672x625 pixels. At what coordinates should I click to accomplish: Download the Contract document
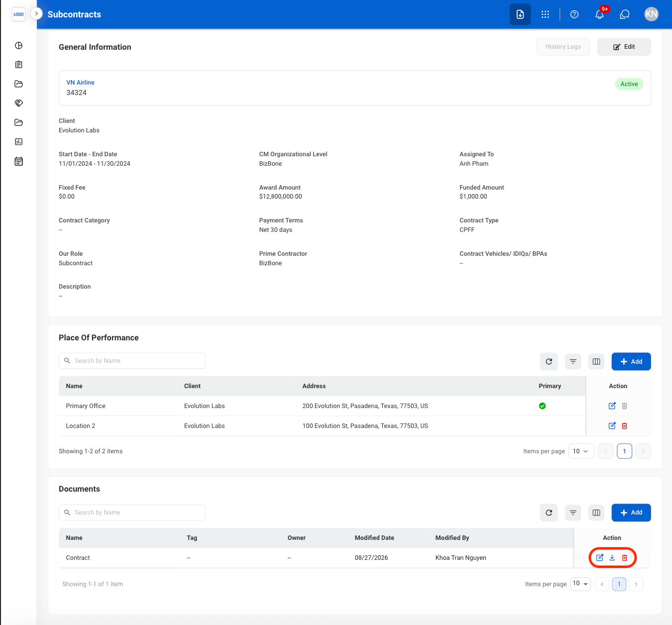click(612, 558)
